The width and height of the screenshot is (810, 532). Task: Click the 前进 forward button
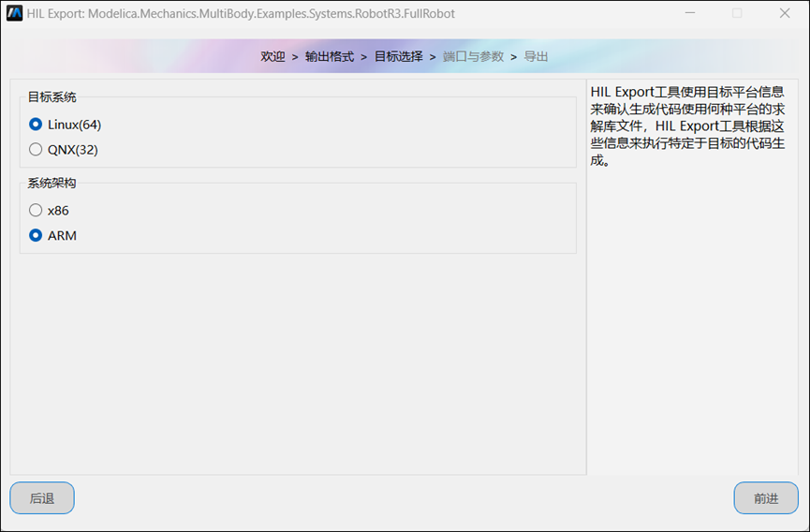point(766,498)
